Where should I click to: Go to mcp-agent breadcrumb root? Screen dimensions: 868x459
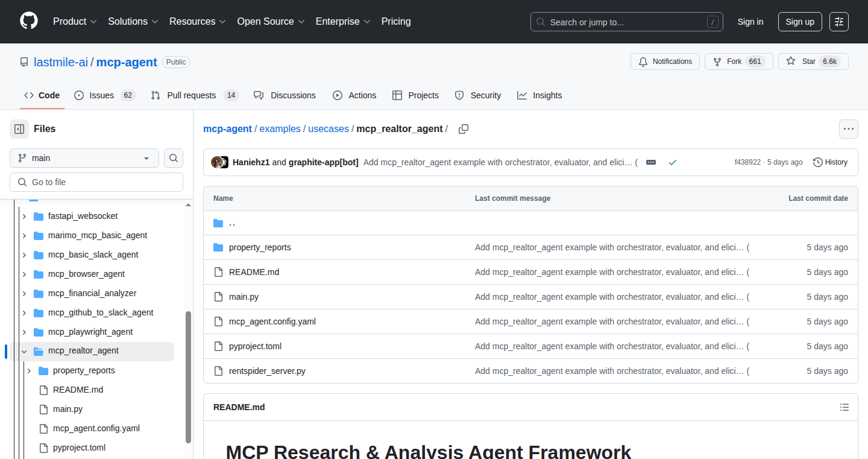(227, 129)
